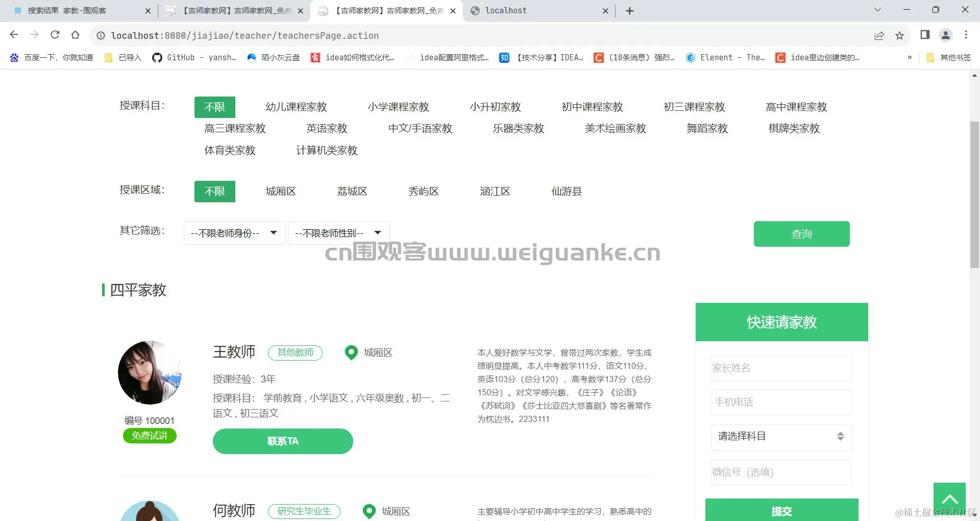Switch to the second 吉师家教网 tab
Viewport: 980px width, 521px height.
click(386, 10)
